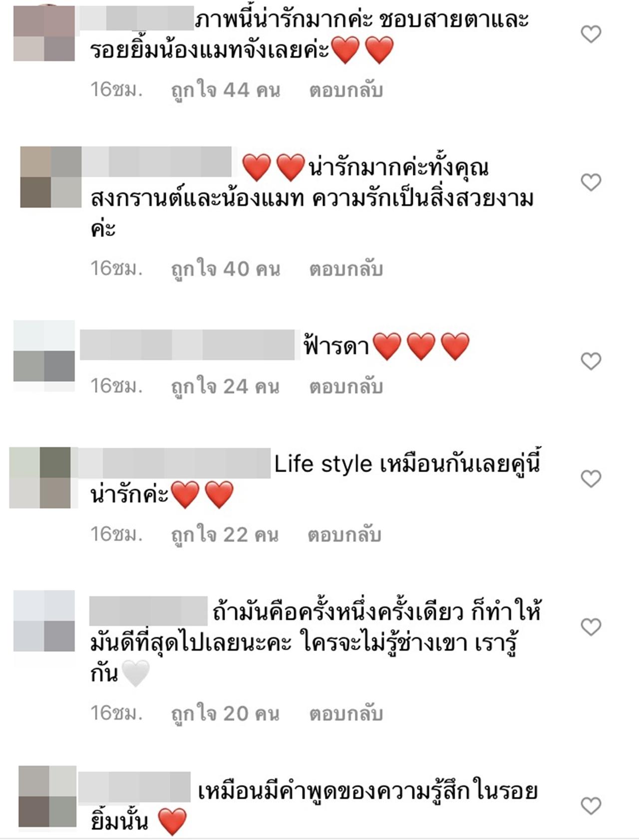Viewport: 639px width, 840px height.
Task: Like the comment with the white heart emoji
Action: point(591,627)
